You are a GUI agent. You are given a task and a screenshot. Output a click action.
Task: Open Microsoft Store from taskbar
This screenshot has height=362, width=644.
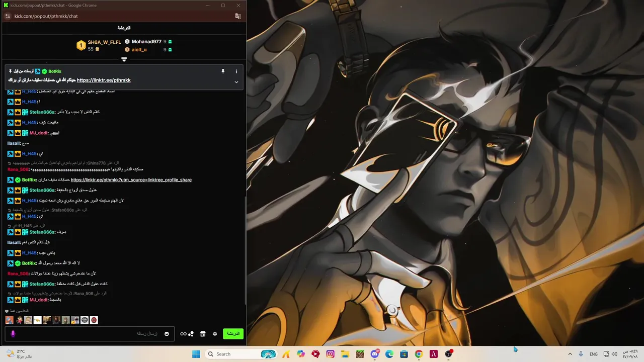[404, 354]
